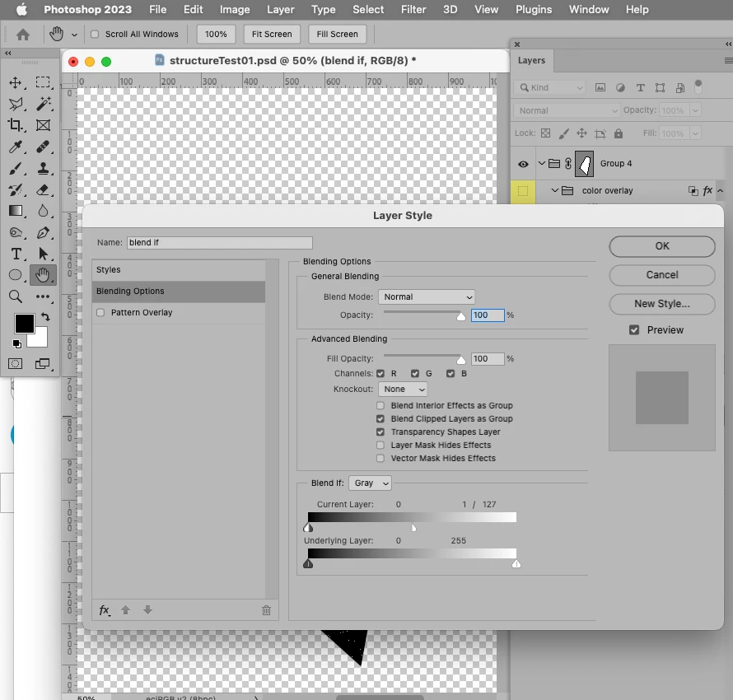Disable Blend Clipped Layers as Group
This screenshot has height=700, width=733.
click(381, 418)
